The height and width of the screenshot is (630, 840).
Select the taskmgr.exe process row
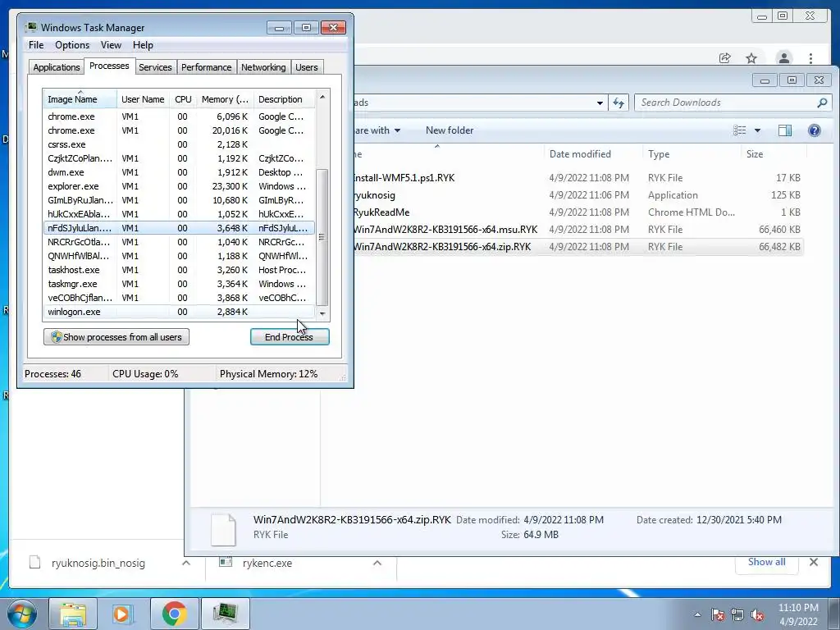(179, 284)
